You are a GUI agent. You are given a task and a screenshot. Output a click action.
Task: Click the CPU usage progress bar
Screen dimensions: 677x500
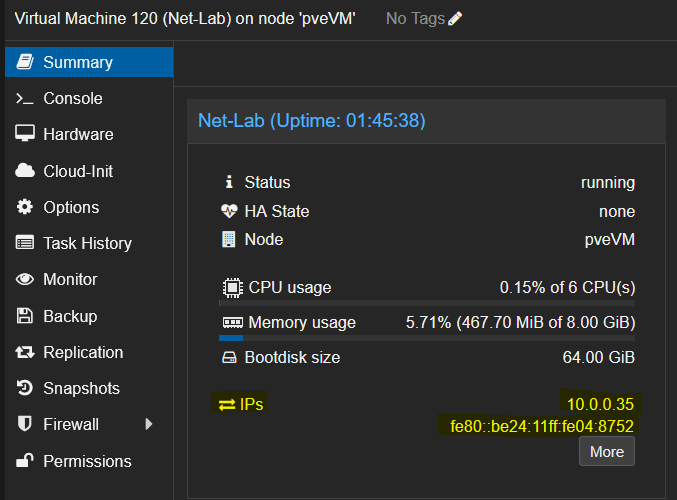(x=427, y=303)
